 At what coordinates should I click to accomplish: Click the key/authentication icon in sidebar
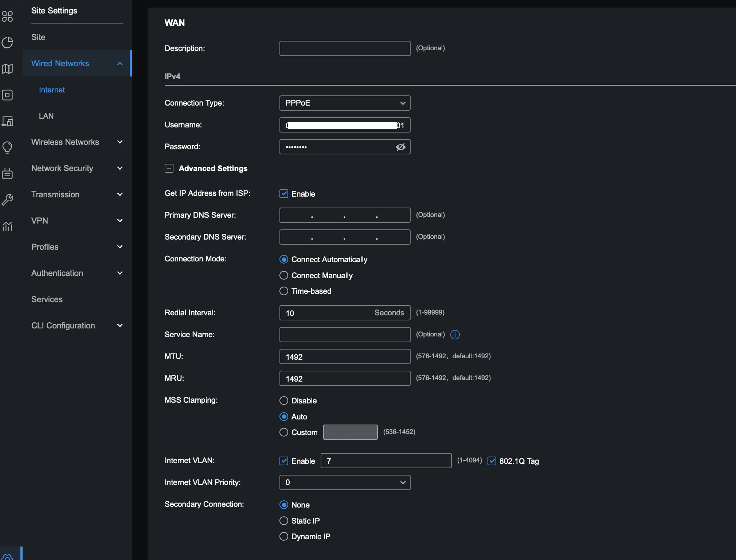tap(8, 198)
